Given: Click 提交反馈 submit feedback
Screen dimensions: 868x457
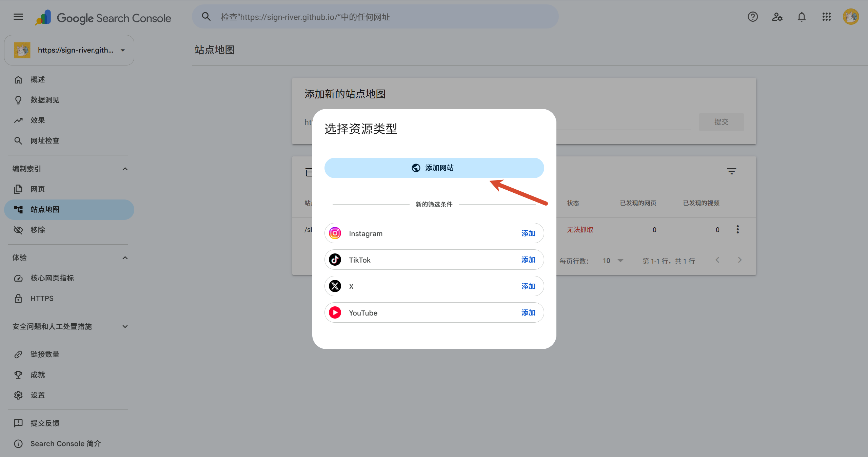Looking at the screenshot, I should pos(69,423).
